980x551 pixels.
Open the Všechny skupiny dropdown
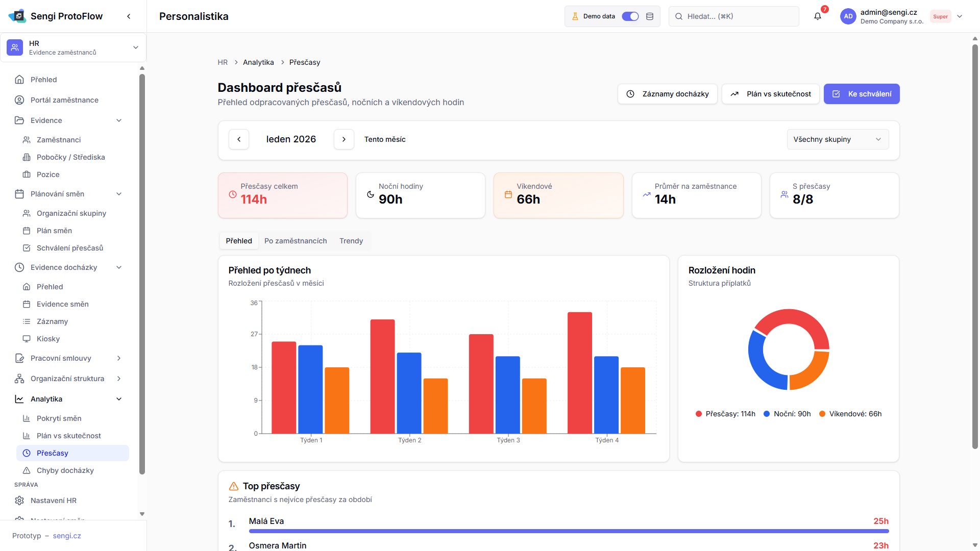click(x=838, y=139)
